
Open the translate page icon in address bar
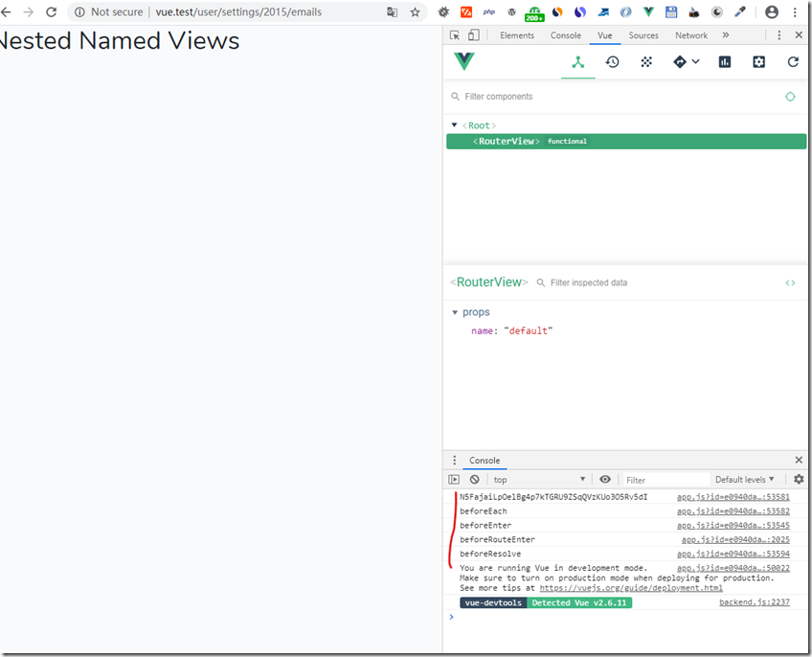click(392, 11)
